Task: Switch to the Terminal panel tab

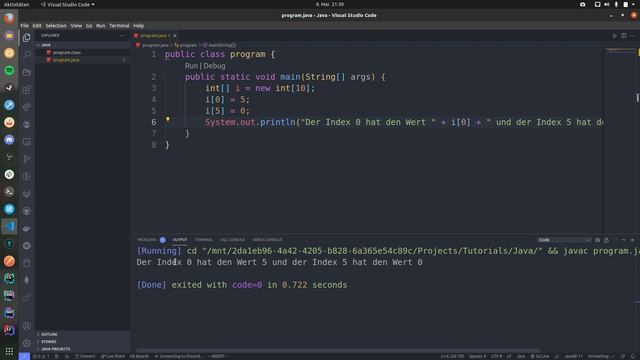Action: pos(204,240)
